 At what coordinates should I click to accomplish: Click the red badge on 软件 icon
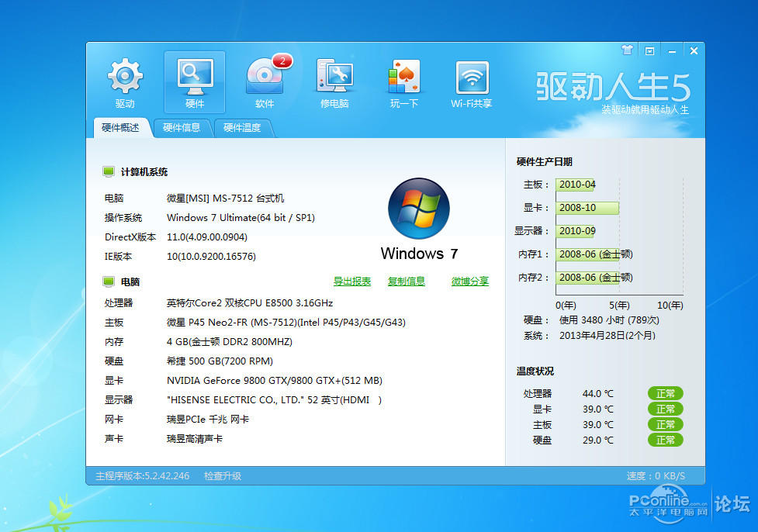[282, 61]
